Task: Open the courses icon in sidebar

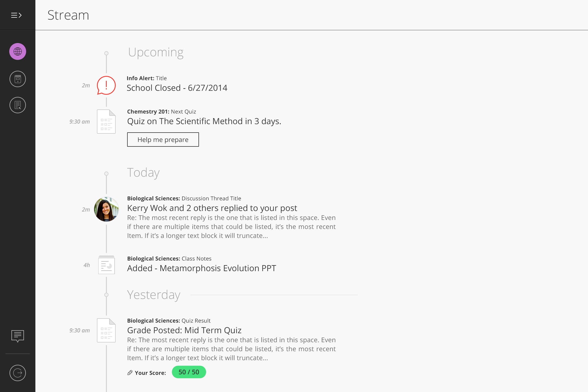Action: tap(18, 79)
